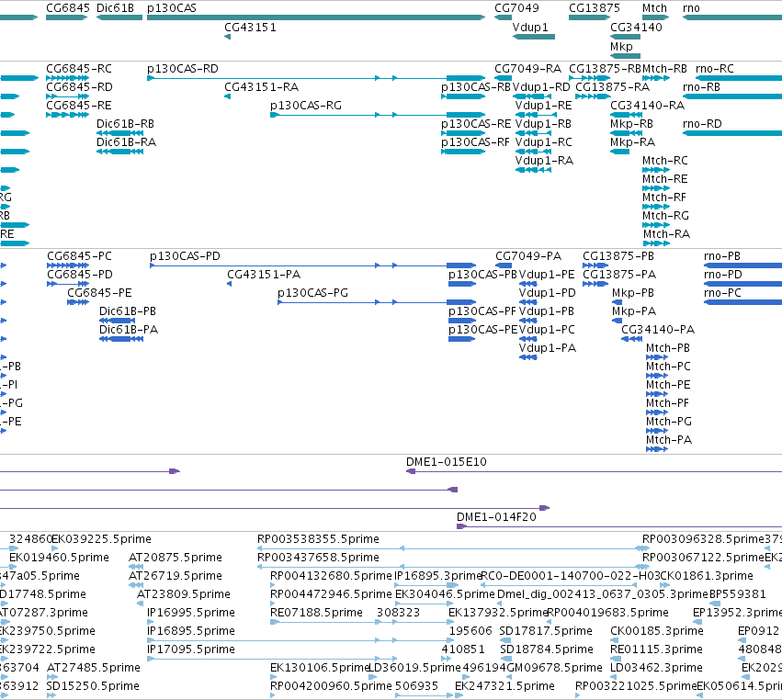Select protein Dic61B-PB

[128, 311]
